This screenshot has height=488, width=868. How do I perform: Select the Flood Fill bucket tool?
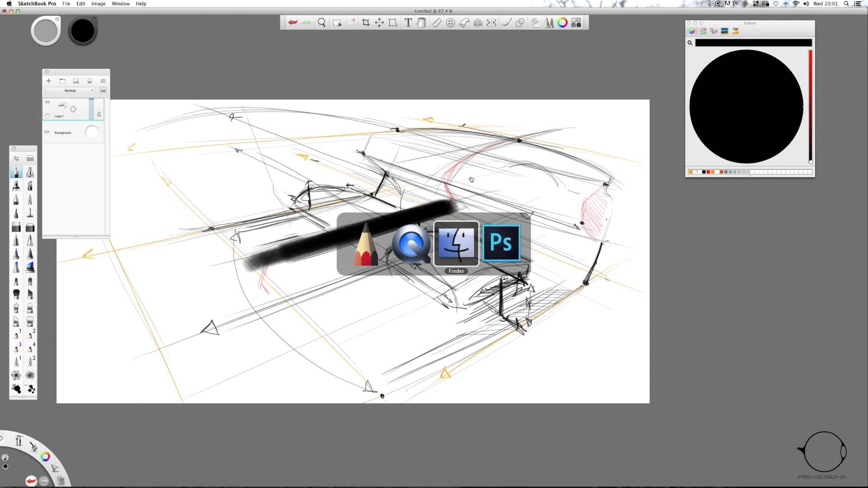421,23
